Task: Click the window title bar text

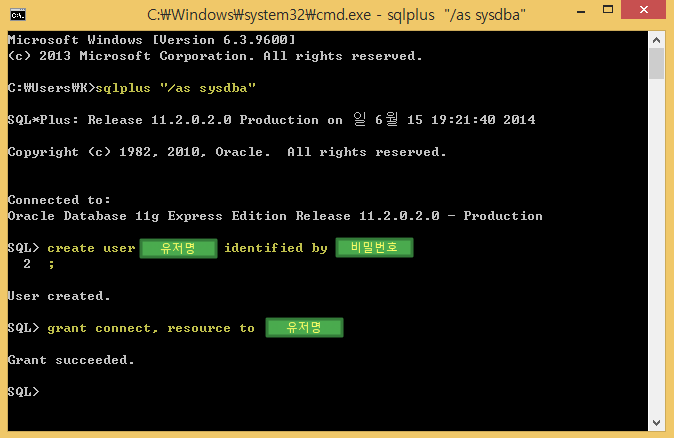Action: pos(336,15)
